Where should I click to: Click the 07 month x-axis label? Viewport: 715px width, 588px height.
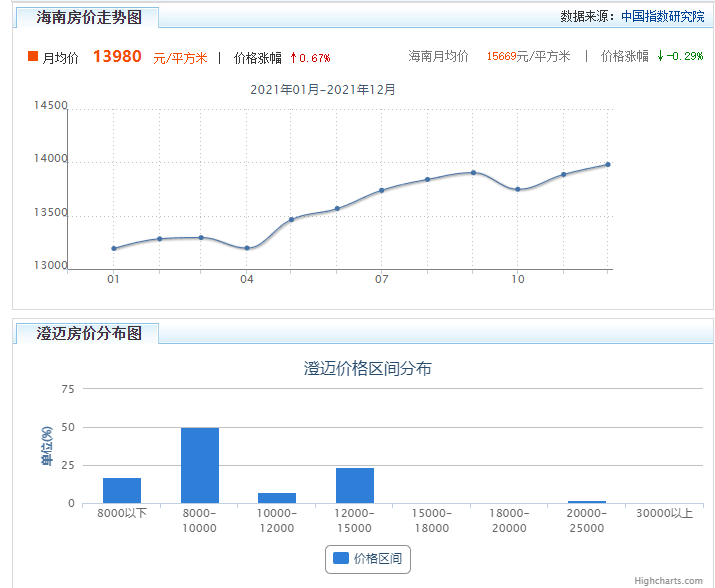382,279
